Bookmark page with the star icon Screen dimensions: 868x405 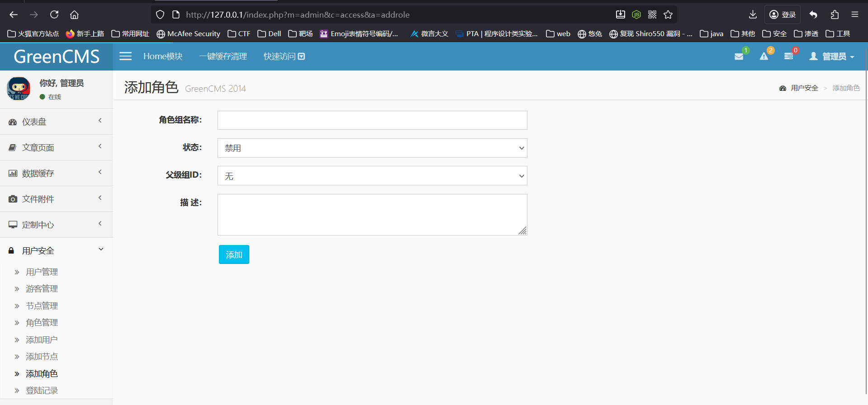point(668,14)
